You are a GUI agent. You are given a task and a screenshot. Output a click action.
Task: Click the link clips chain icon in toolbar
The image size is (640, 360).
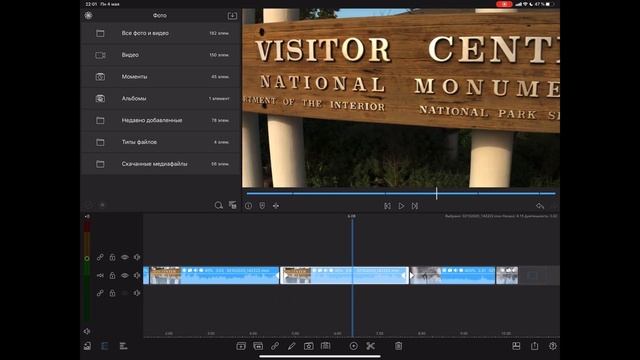275,346
